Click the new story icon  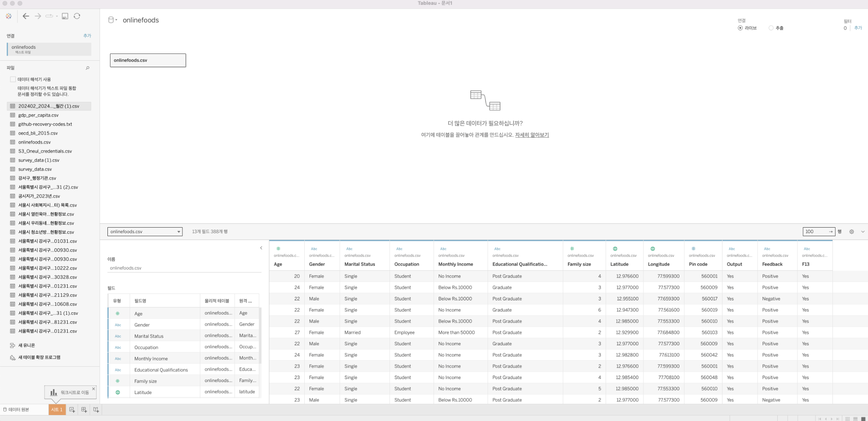pos(96,410)
